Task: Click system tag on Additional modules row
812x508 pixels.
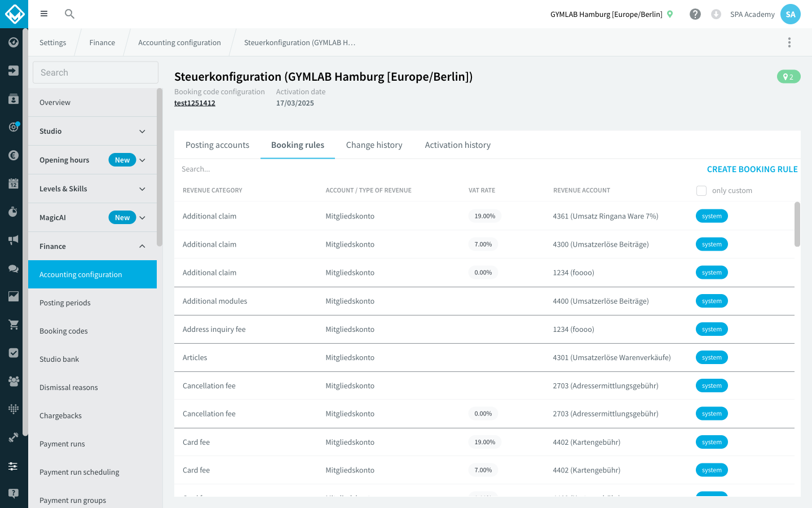Action: (x=712, y=301)
